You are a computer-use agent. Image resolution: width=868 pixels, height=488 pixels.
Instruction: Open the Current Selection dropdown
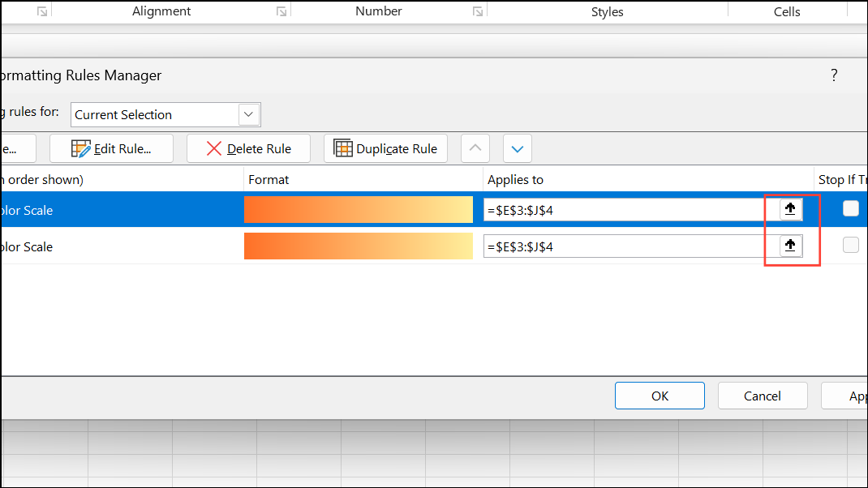[248, 114]
